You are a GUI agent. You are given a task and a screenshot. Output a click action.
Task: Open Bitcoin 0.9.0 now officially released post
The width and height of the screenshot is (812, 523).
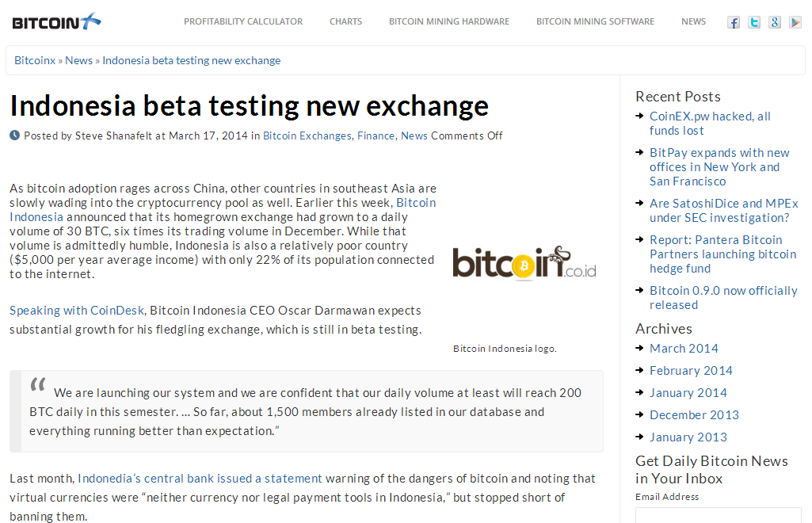(723, 298)
